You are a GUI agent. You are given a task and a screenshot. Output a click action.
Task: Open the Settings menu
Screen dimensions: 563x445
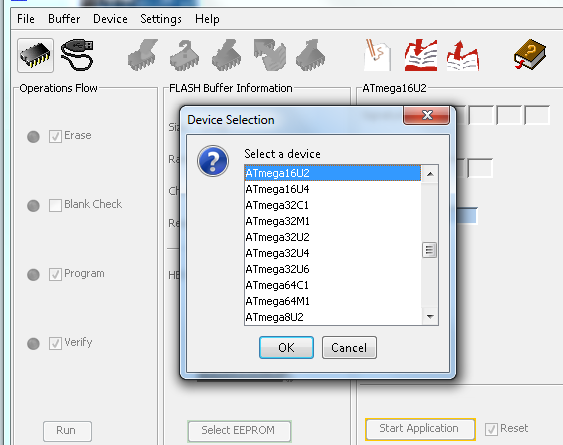point(161,19)
